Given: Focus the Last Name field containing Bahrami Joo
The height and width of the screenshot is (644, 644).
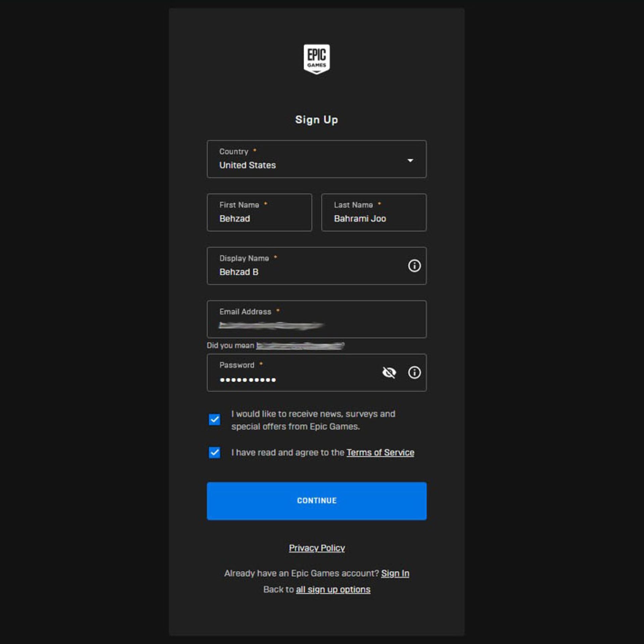Looking at the screenshot, I should click(x=374, y=212).
